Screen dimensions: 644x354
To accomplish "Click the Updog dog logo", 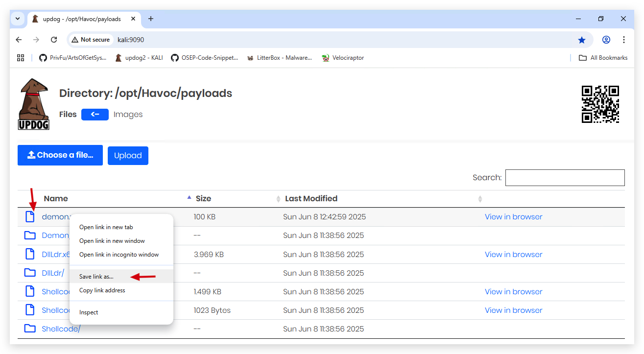I will pyautogui.click(x=34, y=104).
